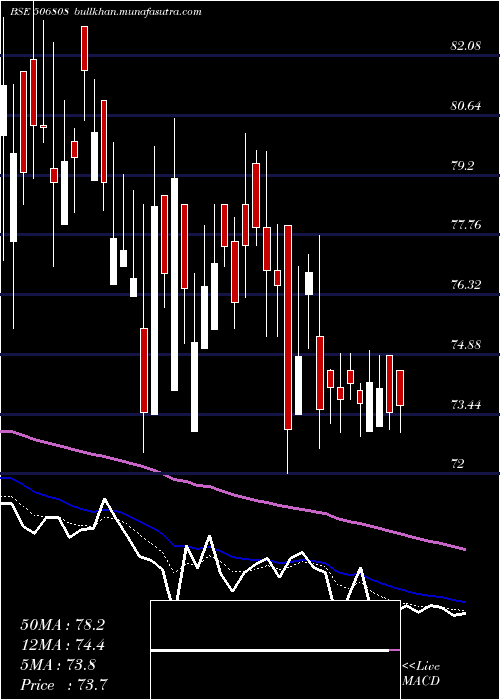500x700 pixels.
Task: Select the 5MA : 73.8 legend text
Action: click(x=58, y=665)
